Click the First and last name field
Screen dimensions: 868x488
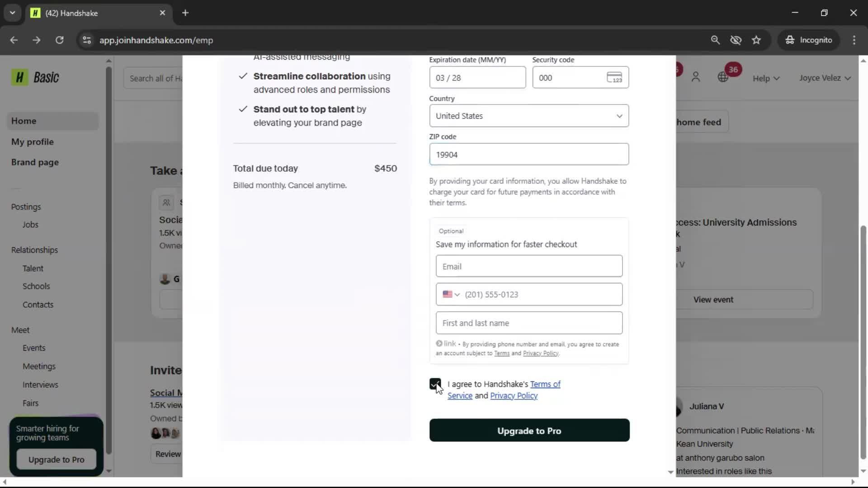point(529,323)
